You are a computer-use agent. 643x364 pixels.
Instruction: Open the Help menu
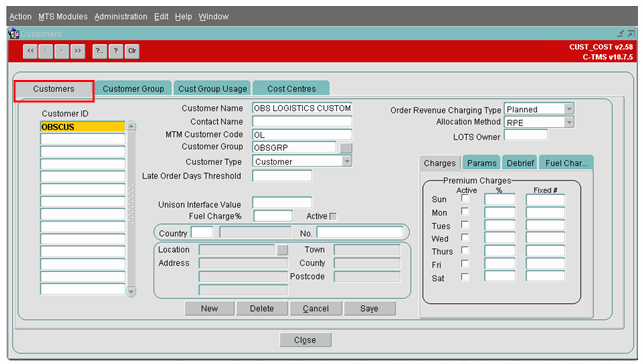tap(183, 17)
